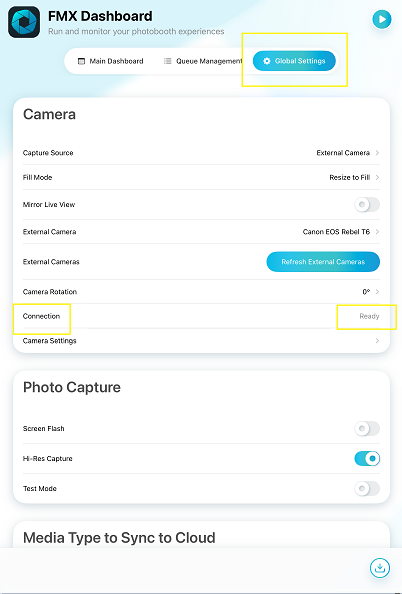Select the Global Settings tab button
Image resolution: width=402 pixels, height=594 pixels.
point(294,61)
